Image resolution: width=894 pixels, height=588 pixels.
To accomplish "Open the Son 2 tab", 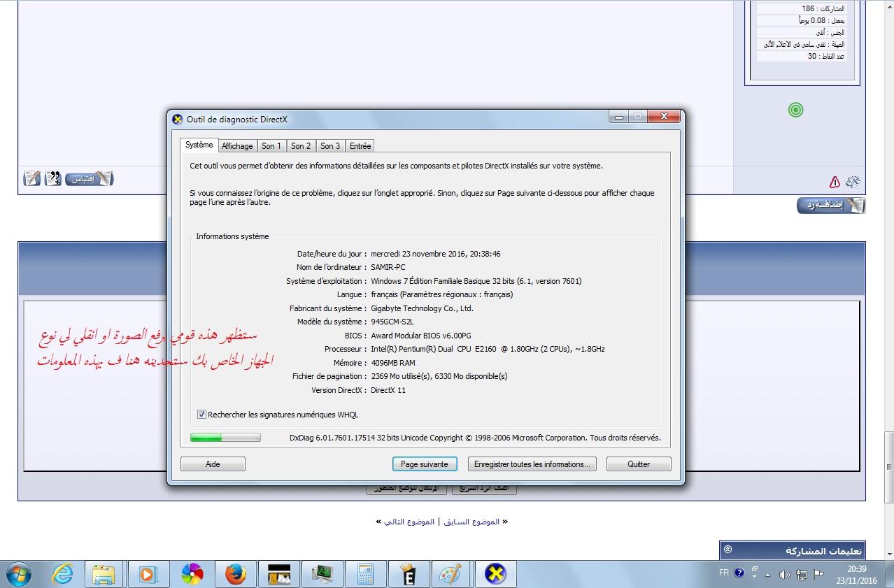I will 301,146.
